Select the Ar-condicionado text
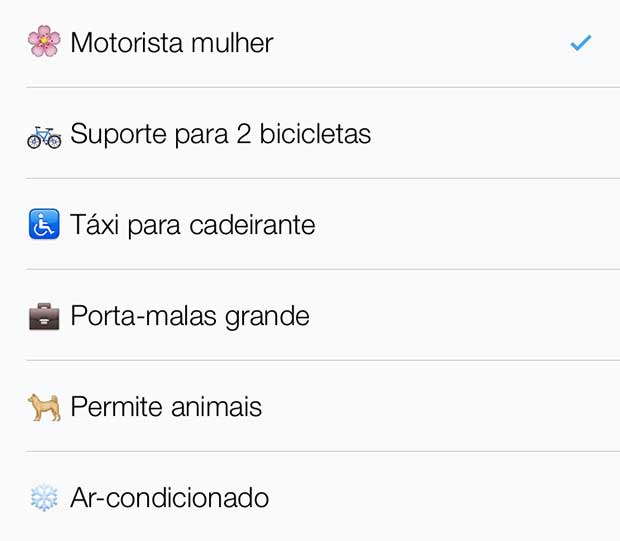Viewport: 620px width, 541px height. 170,497
